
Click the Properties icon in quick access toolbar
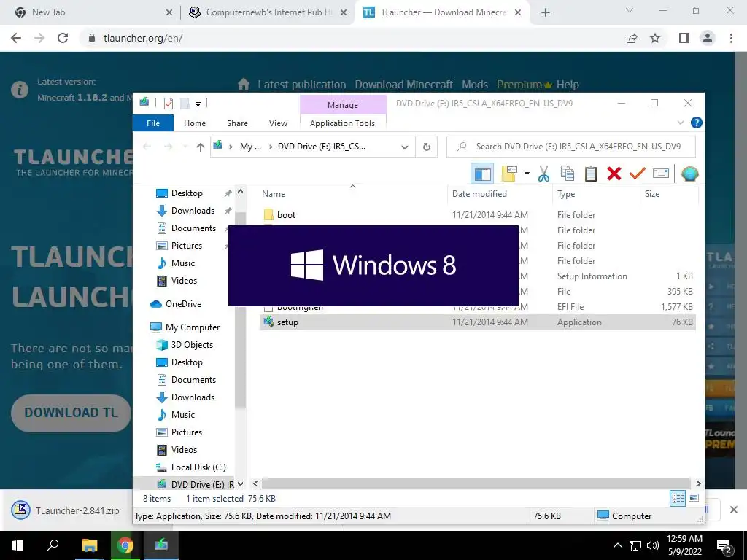click(169, 104)
